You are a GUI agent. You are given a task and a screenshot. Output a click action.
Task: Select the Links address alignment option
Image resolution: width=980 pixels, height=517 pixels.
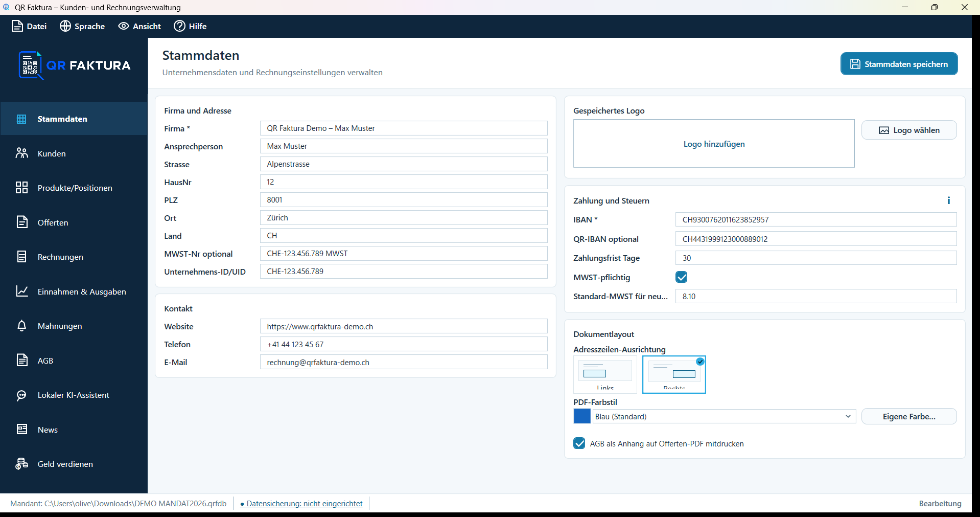(605, 375)
